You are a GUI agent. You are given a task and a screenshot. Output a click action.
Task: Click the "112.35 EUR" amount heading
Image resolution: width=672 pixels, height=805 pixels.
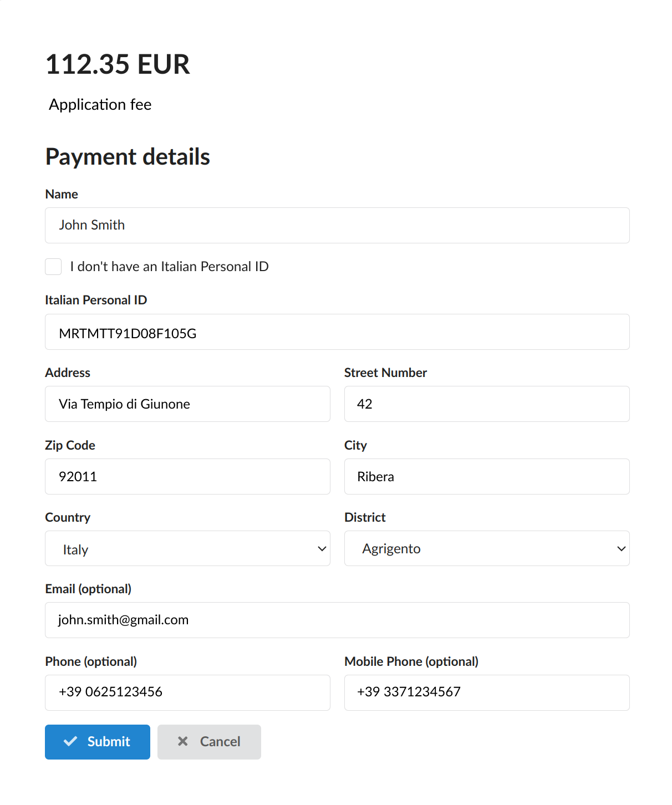(x=118, y=64)
